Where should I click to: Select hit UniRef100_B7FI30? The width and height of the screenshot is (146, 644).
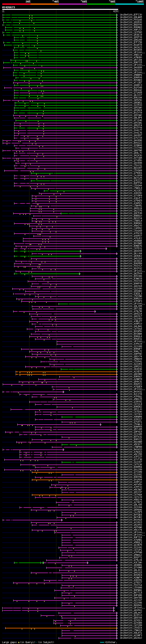pyautogui.click(x=131, y=15)
